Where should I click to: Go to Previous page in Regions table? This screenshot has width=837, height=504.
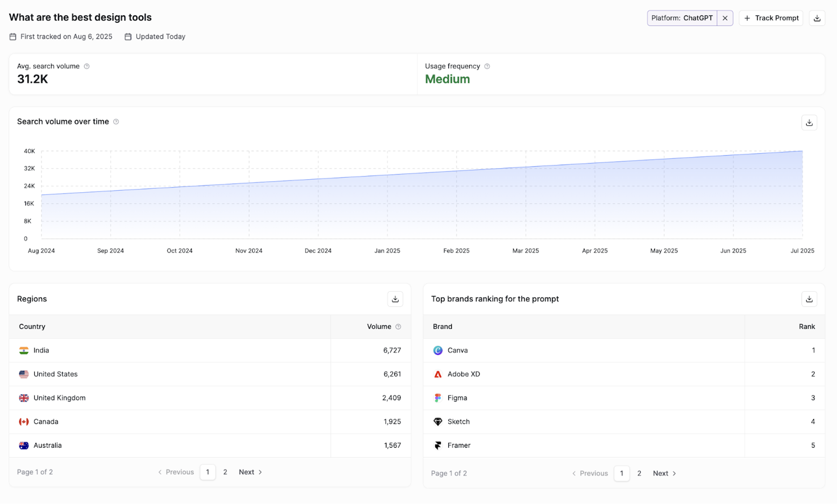176,472
